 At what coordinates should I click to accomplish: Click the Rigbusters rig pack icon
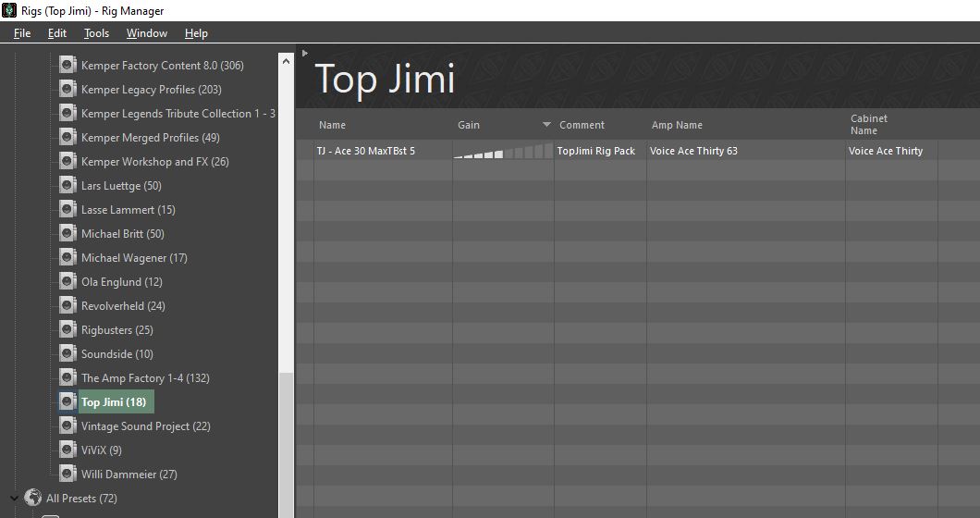[x=67, y=329]
